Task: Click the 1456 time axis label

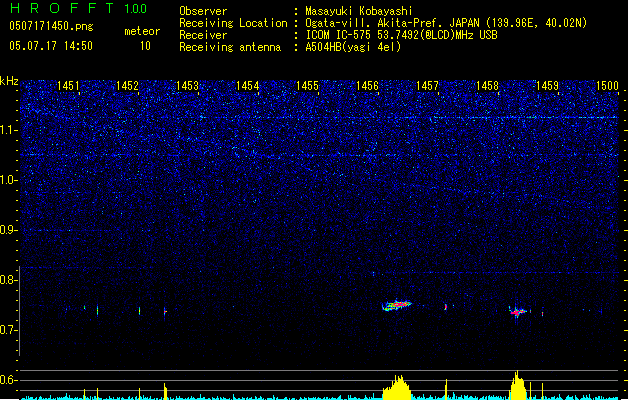Action: click(367, 86)
